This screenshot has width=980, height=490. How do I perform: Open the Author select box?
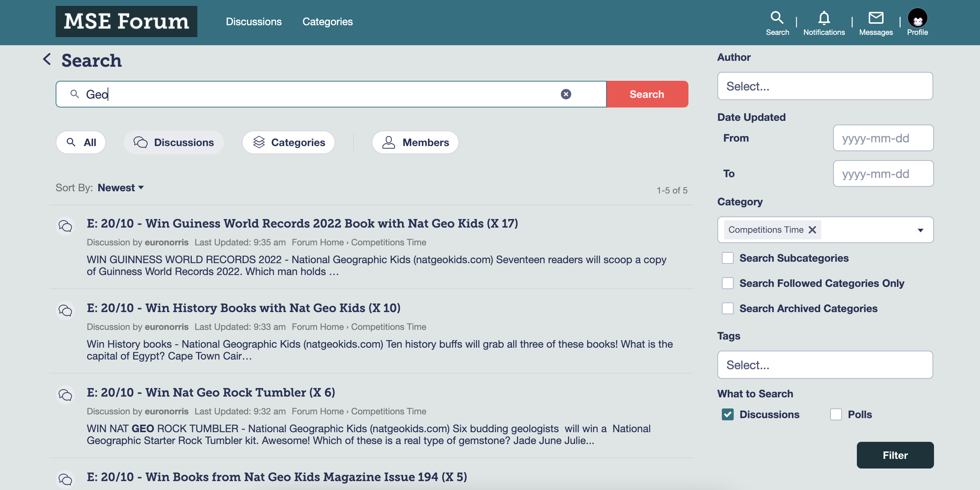pos(825,86)
